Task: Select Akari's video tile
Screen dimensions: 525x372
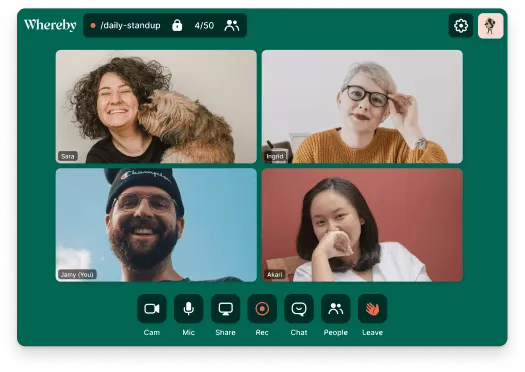Action: [x=362, y=225]
